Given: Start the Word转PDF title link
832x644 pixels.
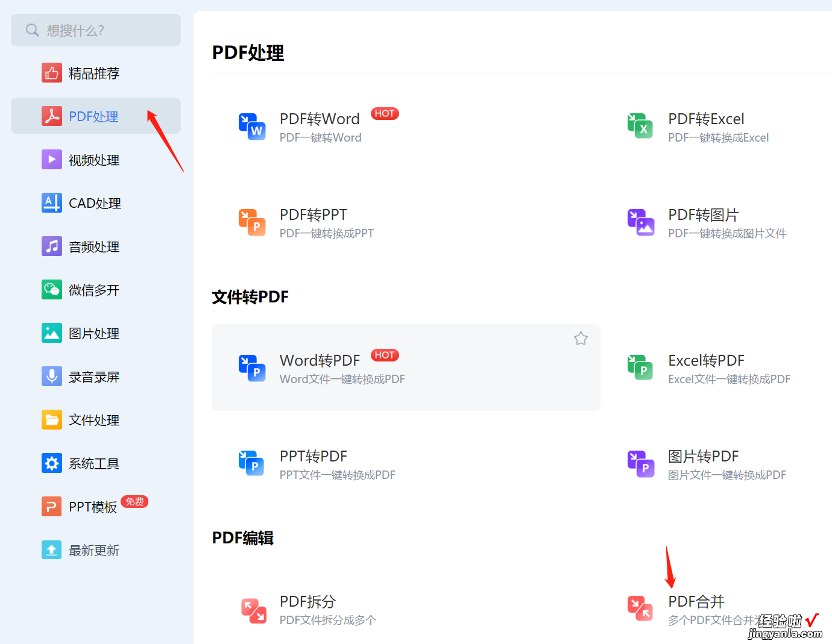Looking at the screenshot, I should [320, 360].
